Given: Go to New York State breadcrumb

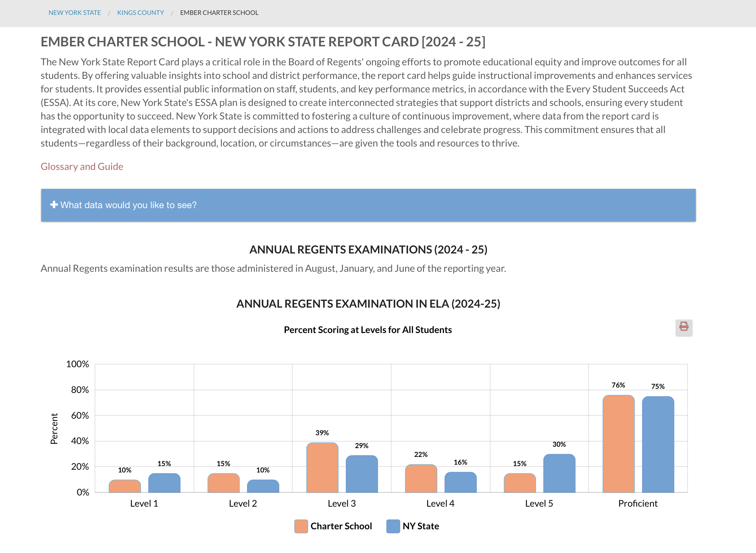Looking at the screenshot, I should [74, 13].
